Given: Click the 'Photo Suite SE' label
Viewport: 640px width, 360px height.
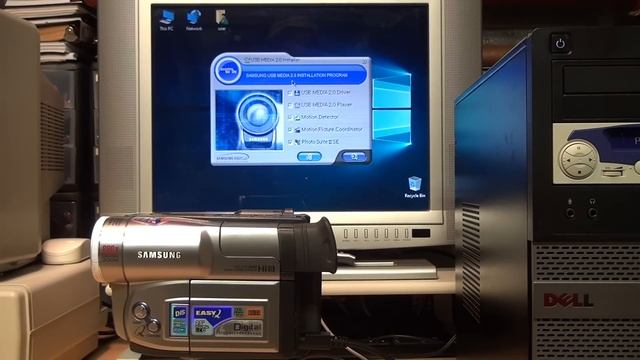Looking at the screenshot, I should tap(320, 142).
